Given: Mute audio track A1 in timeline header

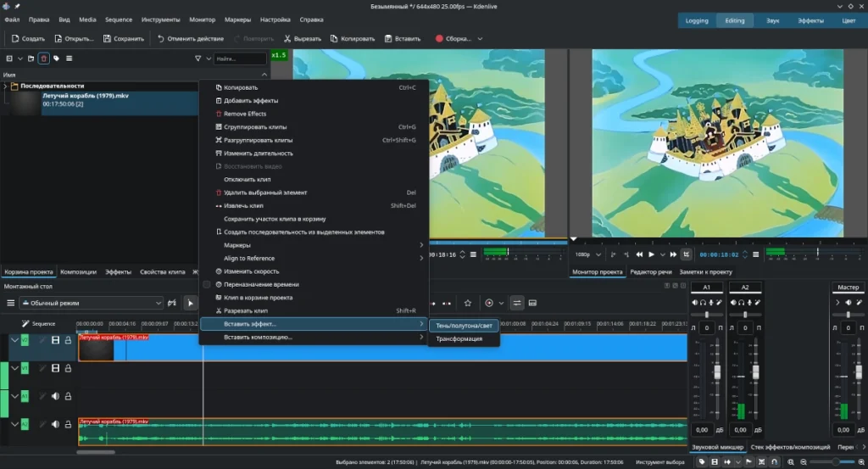Looking at the screenshot, I should coord(55,396).
